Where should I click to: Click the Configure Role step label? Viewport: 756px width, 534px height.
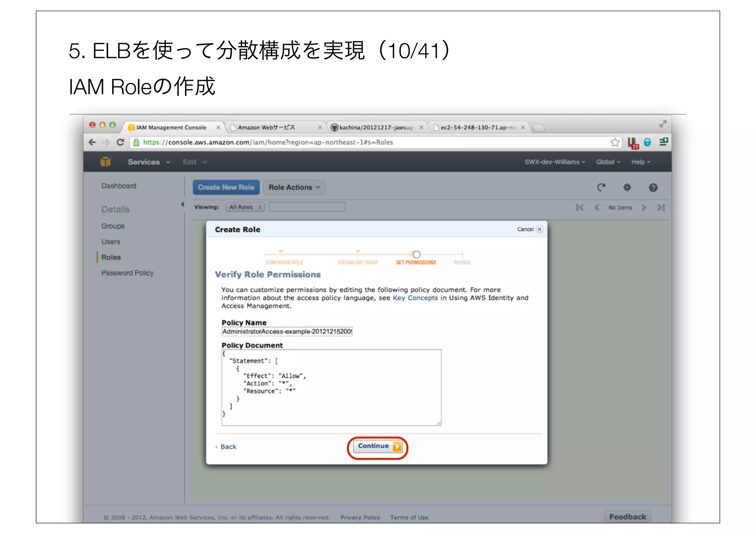coord(284,262)
